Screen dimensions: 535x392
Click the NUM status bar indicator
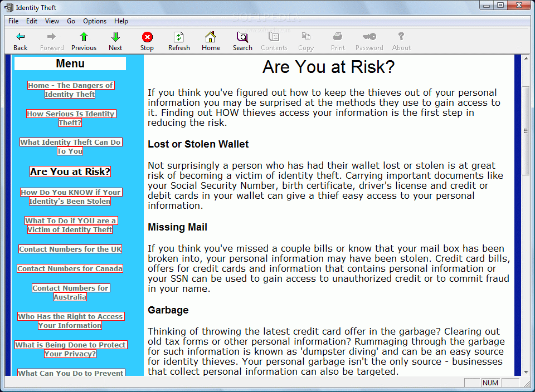(x=490, y=383)
